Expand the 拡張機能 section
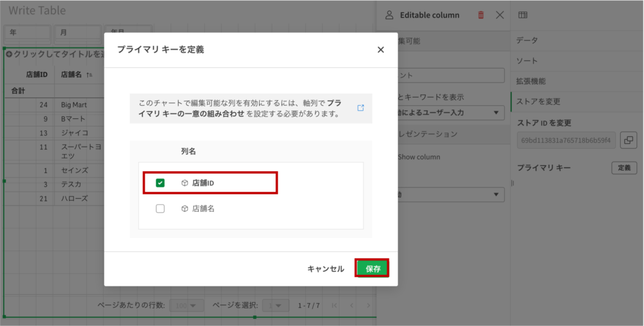The width and height of the screenshot is (644, 326). pyautogui.click(x=531, y=81)
